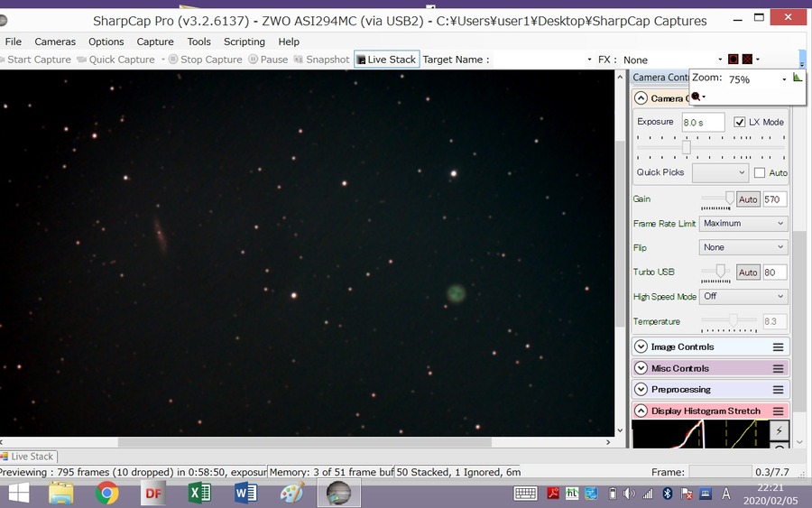Click the Turbo USB value field 80
Screen dimensions: 812x508
(775, 272)
